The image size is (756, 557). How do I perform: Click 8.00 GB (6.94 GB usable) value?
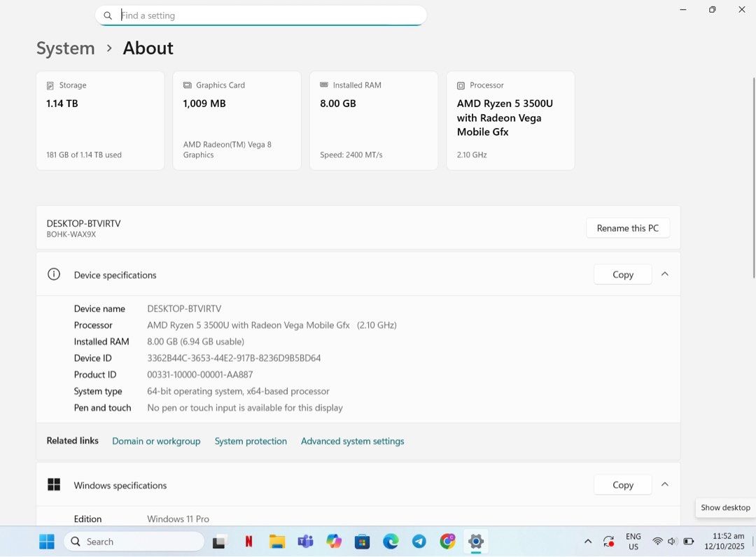pos(195,341)
